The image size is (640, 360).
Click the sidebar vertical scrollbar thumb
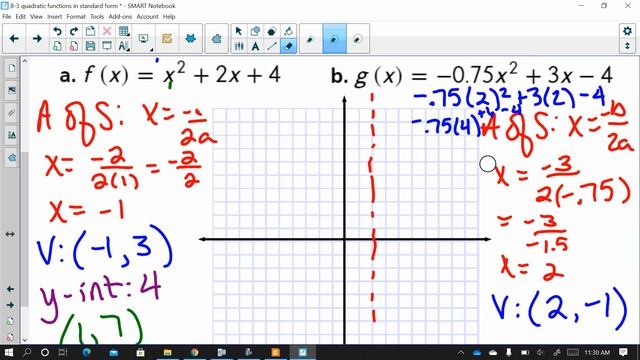[25, 229]
